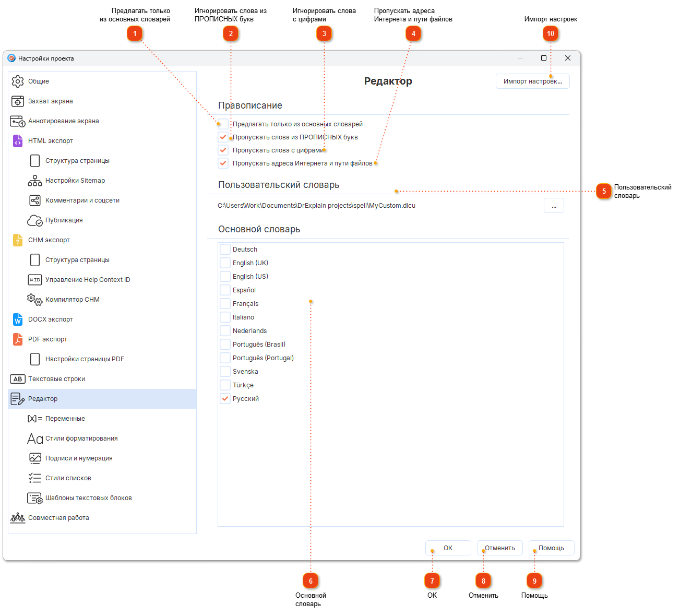Open Комментарии и соцсети share icon
This screenshot has width=680, height=616.
coord(35,200)
